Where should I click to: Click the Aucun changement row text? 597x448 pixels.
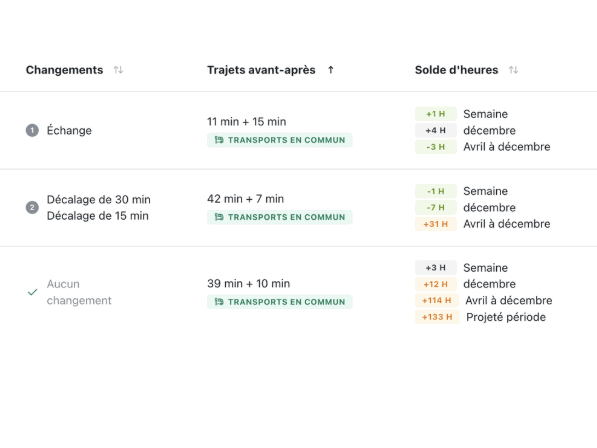pos(79,292)
